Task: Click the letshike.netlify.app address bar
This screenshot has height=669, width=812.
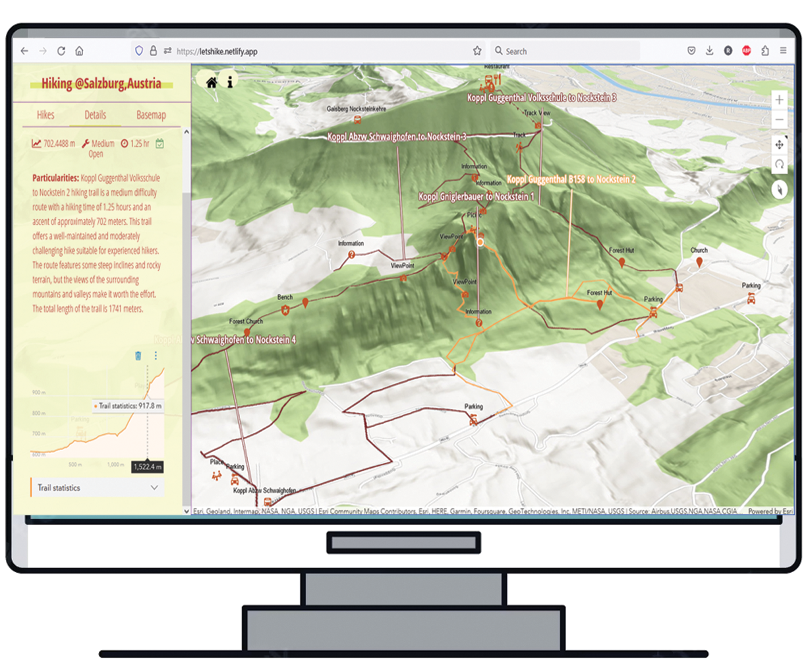Action: coord(308,51)
